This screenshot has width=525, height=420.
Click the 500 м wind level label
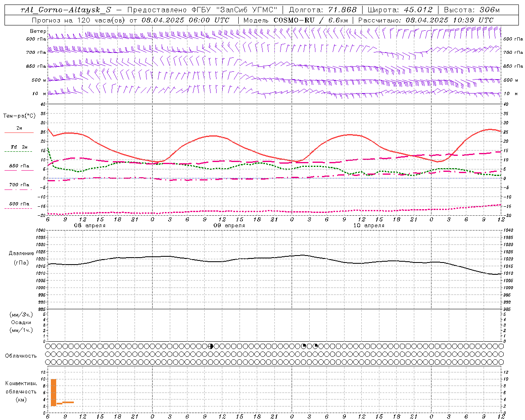tap(39, 80)
